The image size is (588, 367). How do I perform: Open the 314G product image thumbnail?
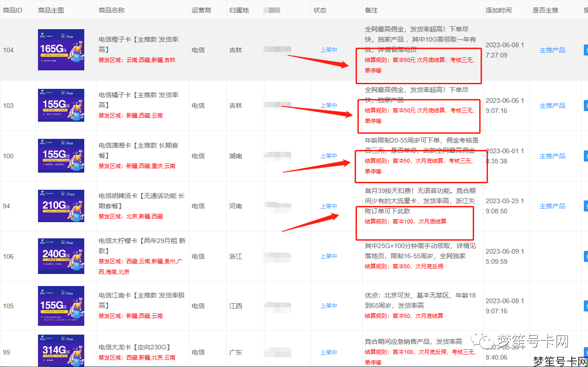tap(61, 351)
